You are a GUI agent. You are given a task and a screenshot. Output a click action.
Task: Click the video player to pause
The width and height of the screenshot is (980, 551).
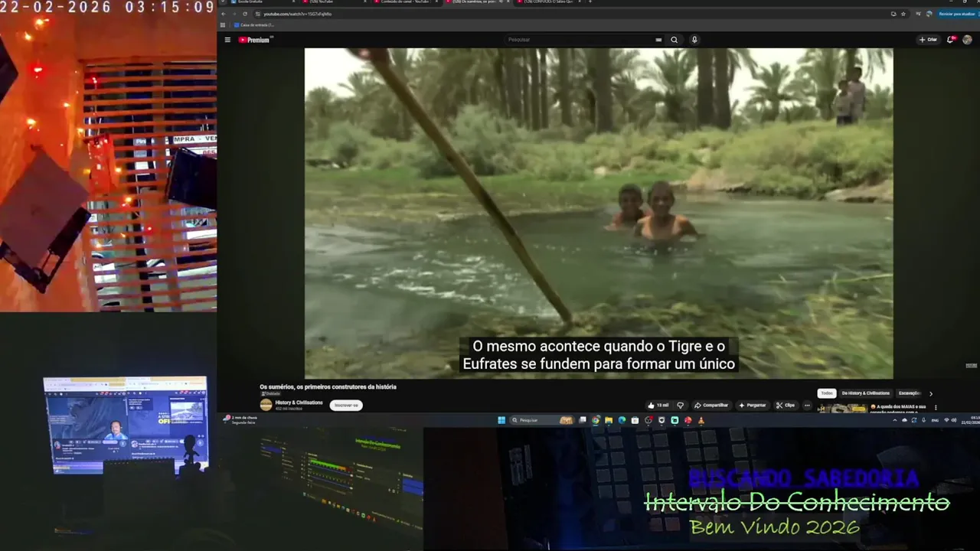pos(598,213)
